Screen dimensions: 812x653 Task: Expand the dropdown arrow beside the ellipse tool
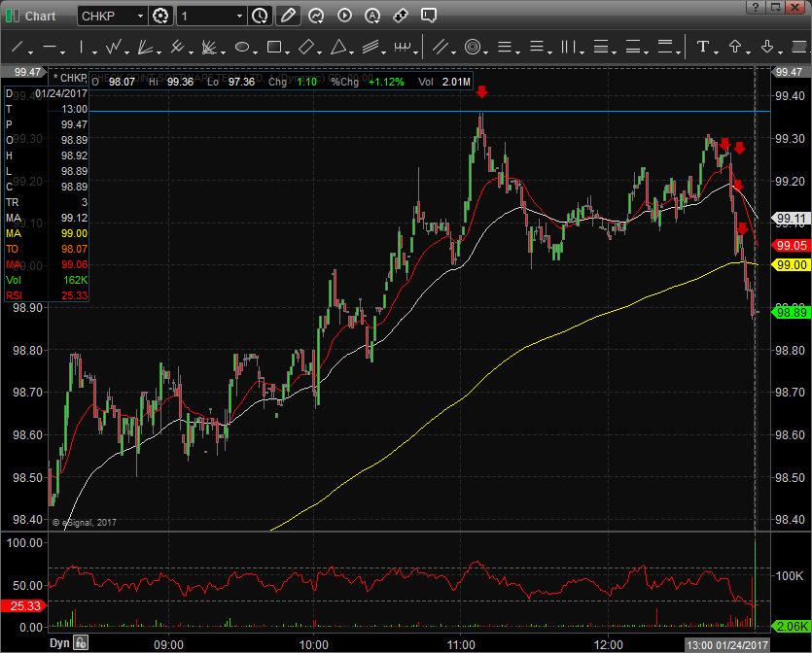(x=256, y=52)
